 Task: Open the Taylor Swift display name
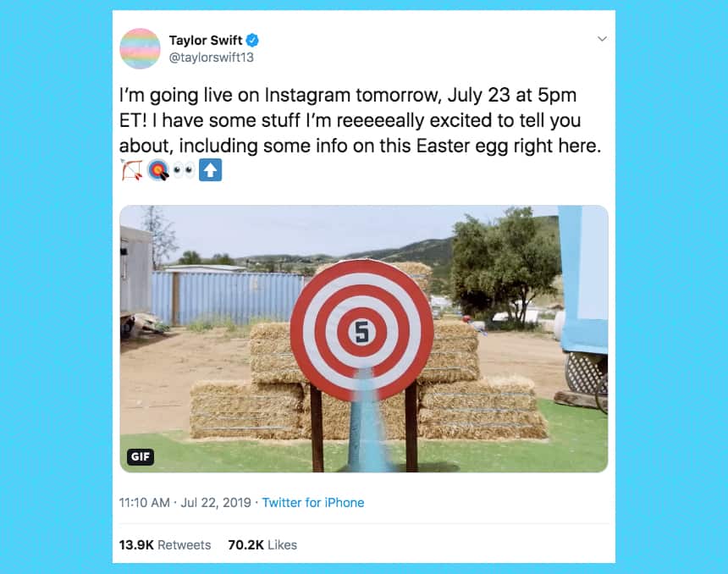click(x=206, y=40)
